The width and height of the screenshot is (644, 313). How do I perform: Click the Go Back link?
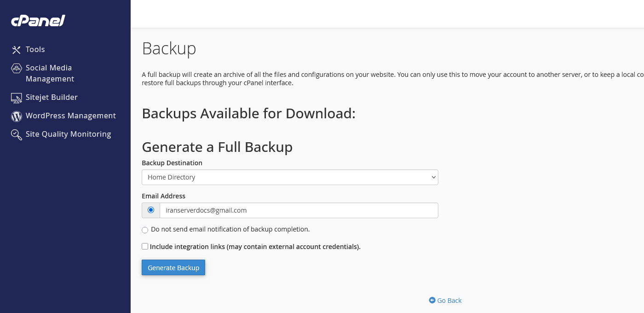coord(449,300)
